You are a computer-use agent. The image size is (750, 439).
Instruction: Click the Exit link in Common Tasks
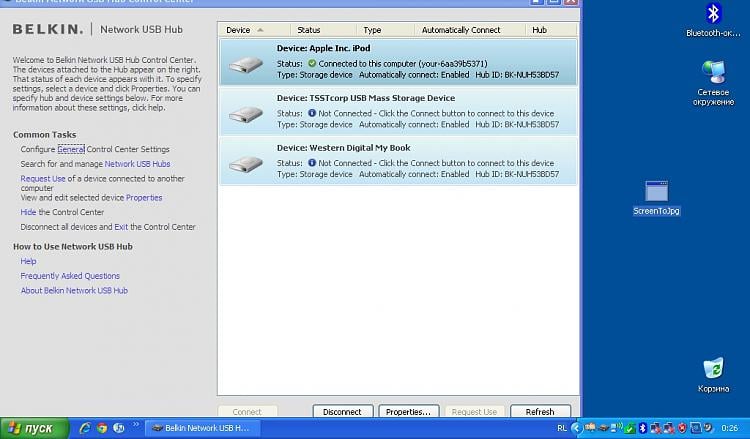tap(121, 227)
